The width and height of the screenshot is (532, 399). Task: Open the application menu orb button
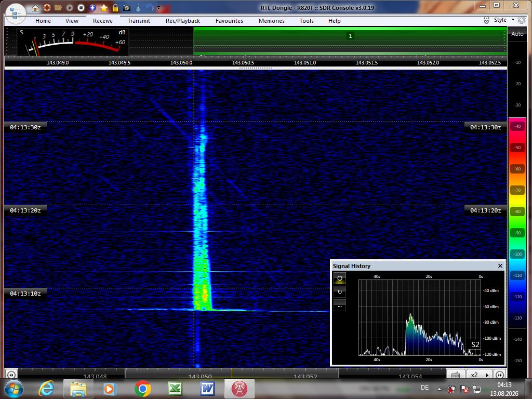pos(16,14)
